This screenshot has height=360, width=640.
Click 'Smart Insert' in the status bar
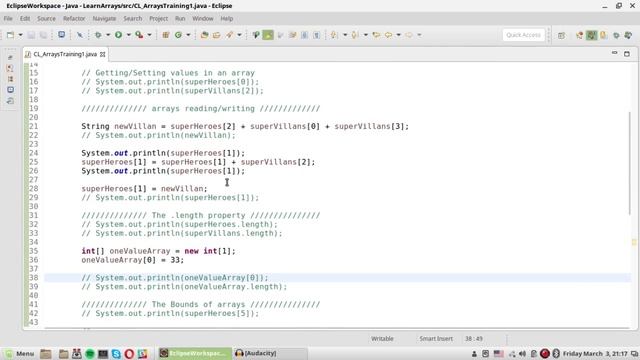(436, 338)
